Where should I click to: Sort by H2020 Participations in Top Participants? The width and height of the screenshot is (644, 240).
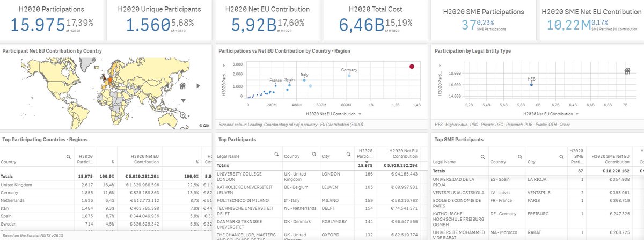(x=365, y=154)
